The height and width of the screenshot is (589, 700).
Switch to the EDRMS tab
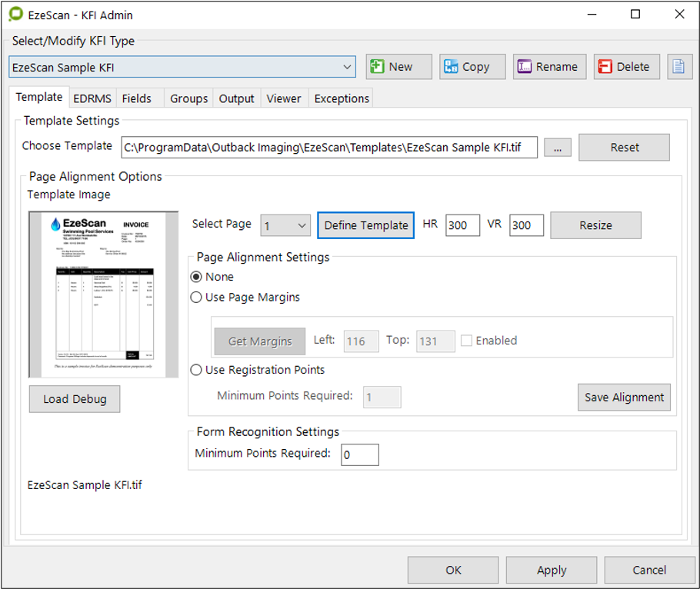pyautogui.click(x=92, y=98)
